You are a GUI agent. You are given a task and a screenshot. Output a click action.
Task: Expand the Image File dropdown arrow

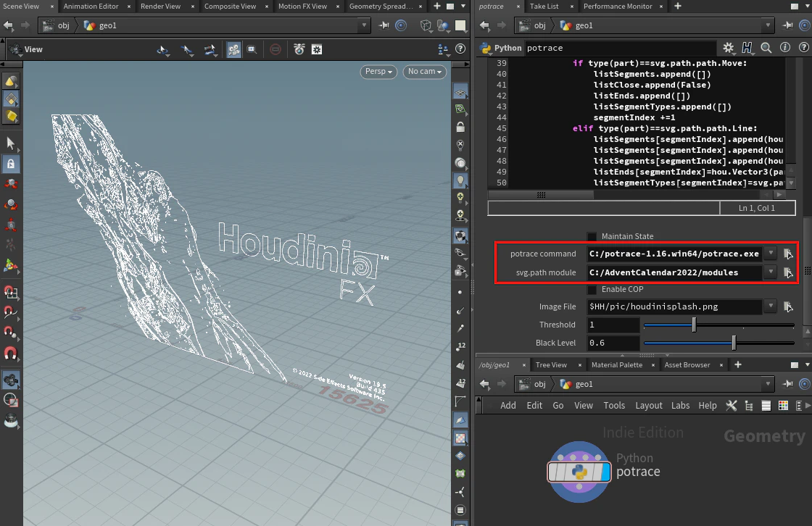pyautogui.click(x=771, y=306)
